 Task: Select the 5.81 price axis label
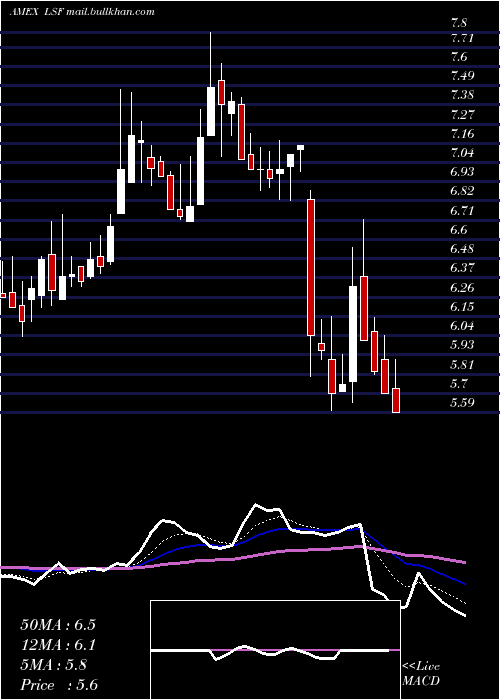coord(462,364)
